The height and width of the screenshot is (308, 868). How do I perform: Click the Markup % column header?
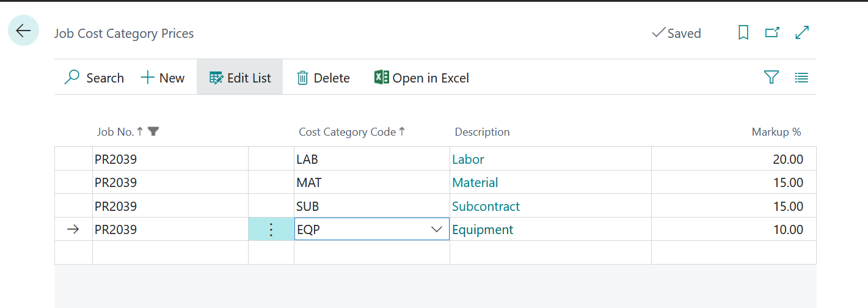pyautogui.click(x=776, y=132)
